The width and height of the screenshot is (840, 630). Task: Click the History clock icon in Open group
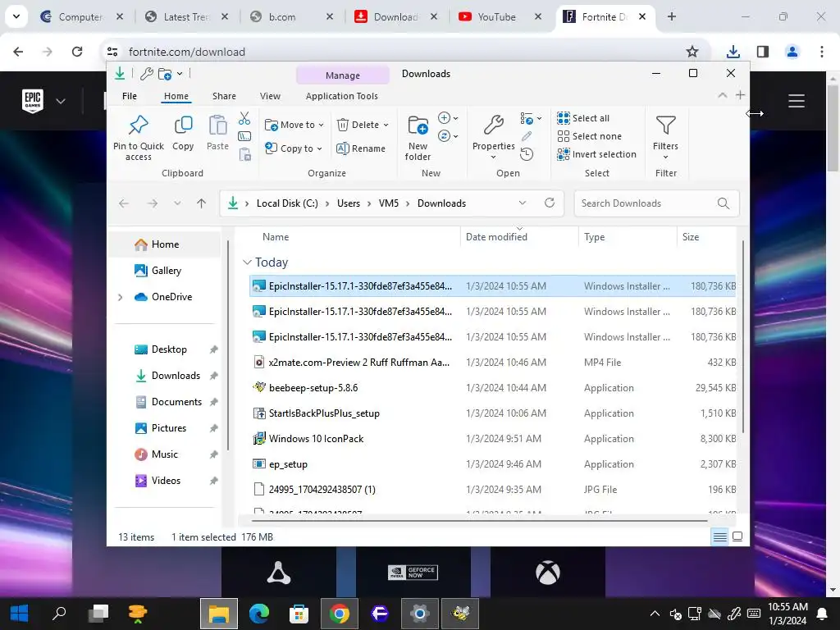click(527, 154)
